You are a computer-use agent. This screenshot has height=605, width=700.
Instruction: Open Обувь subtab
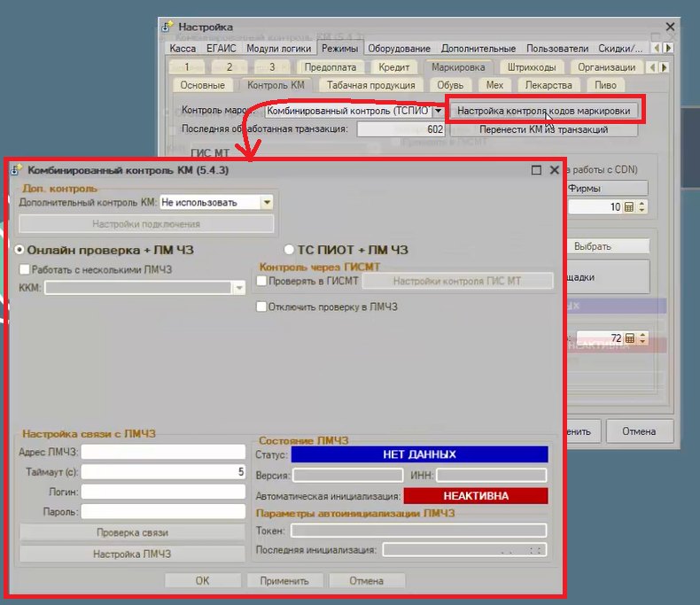450,85
